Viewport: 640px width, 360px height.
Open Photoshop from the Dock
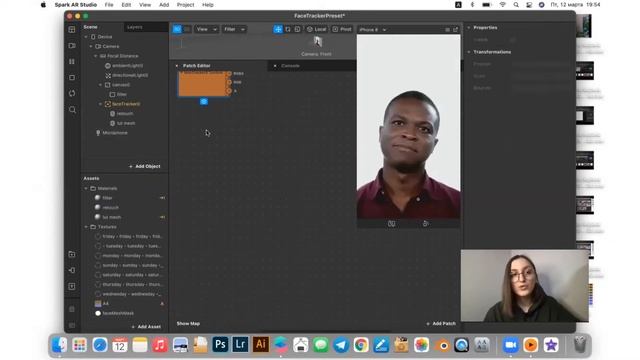(x=220, y=344)
